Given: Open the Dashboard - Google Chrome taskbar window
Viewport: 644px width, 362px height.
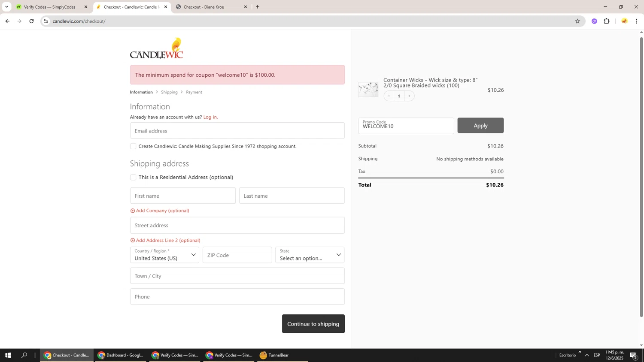Looking at the screenshot, I should tap(121, 355).
